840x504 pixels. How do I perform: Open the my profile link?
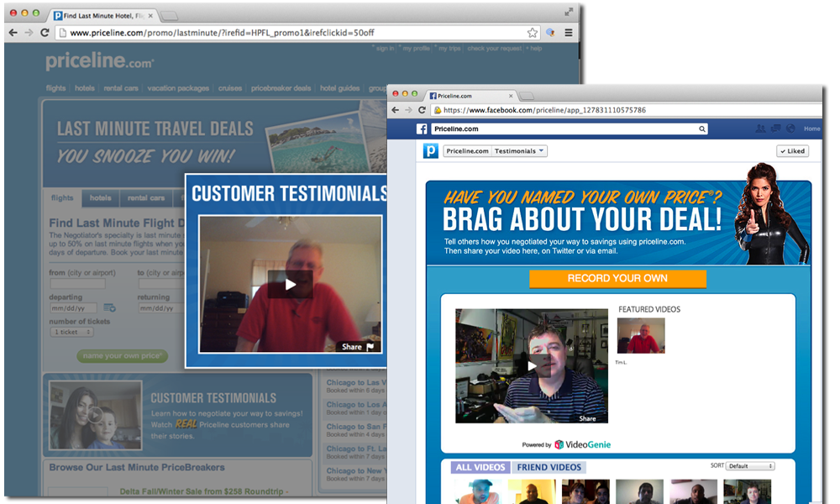pos(417,48)
